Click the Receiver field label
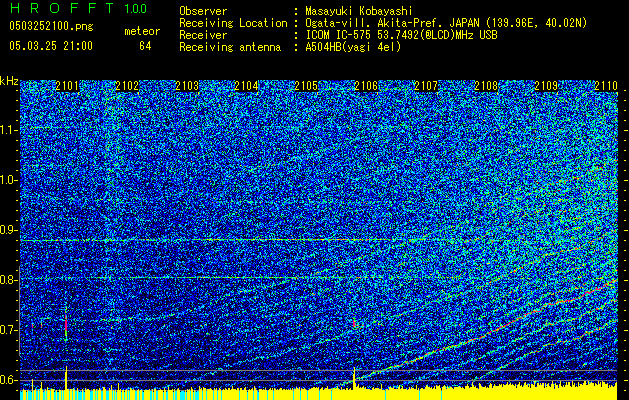The height and width of the screenshot is (400, 629). click(203, 35)
